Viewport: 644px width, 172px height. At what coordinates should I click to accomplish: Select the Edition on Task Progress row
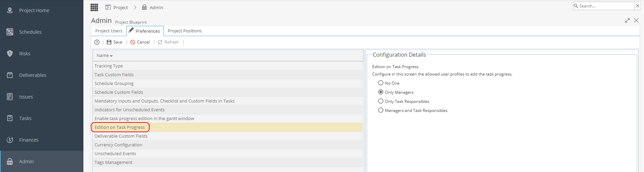coord(227,127)
